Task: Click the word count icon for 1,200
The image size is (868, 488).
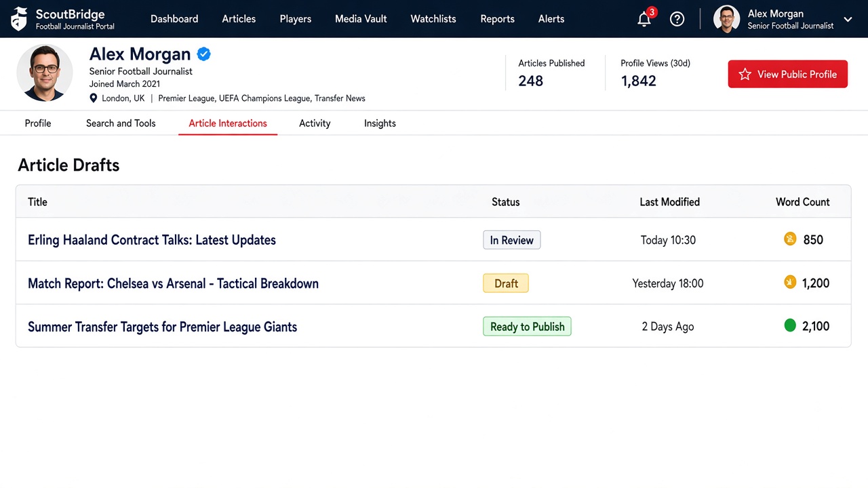Action: (x=790, y=282)
